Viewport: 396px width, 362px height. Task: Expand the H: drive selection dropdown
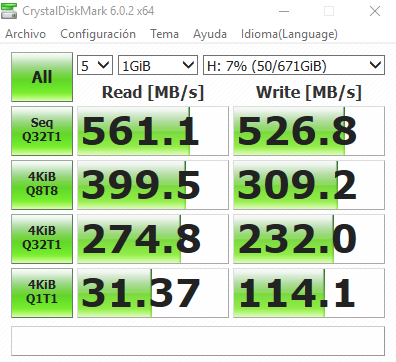coord(294,65)
